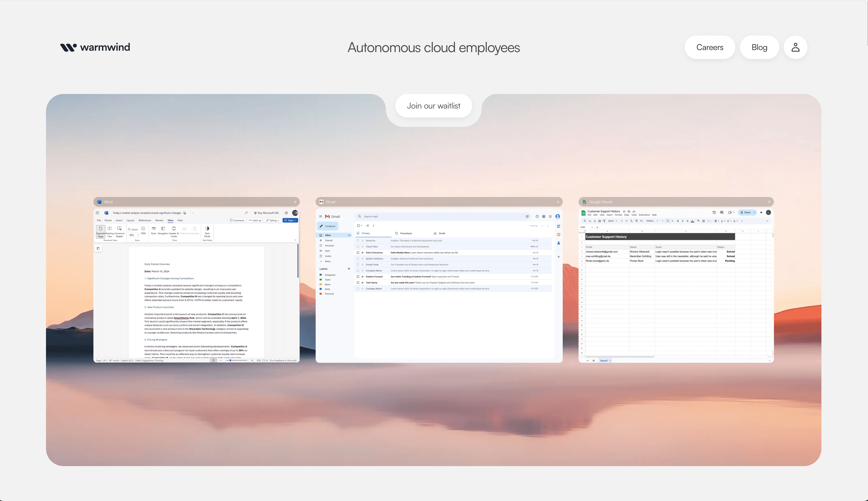Tick the Tech Savvy email checkbox
The image size is (868, 501).
pyautogui.click(x=358, y=283)
